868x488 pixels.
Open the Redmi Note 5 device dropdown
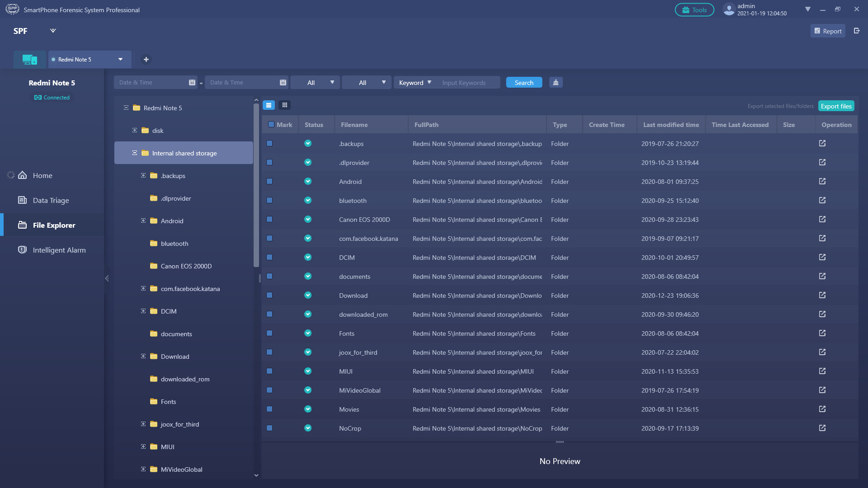(x=120, y=59)
